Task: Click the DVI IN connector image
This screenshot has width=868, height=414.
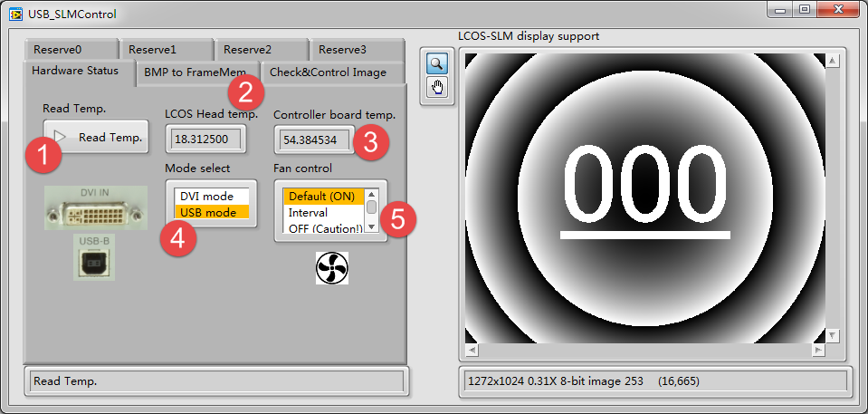Action: click(96, 208)
